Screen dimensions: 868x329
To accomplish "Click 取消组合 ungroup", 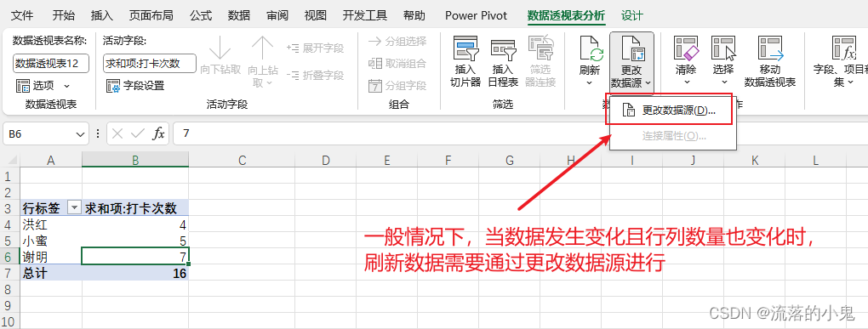I will (x=397, y=63).
